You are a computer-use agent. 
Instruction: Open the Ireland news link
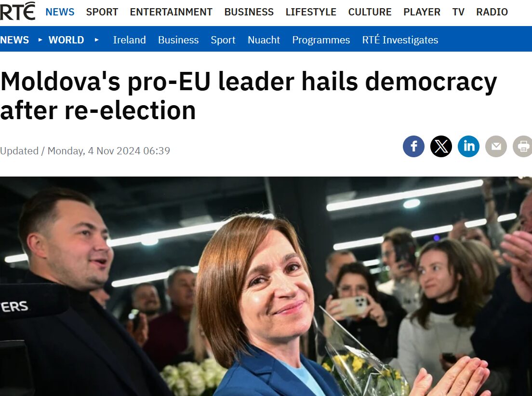click(129, 40)
